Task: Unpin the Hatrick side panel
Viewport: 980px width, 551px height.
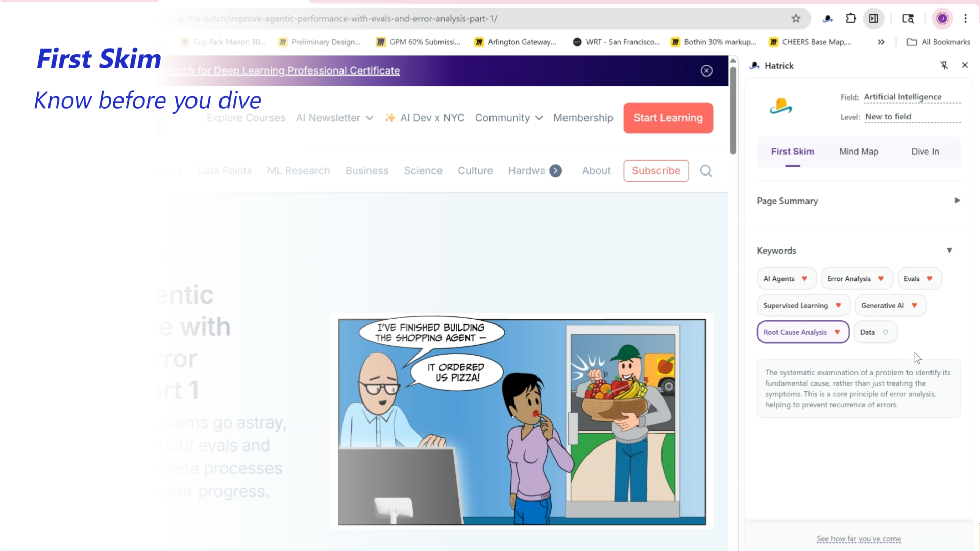Action: click(944, 65)
